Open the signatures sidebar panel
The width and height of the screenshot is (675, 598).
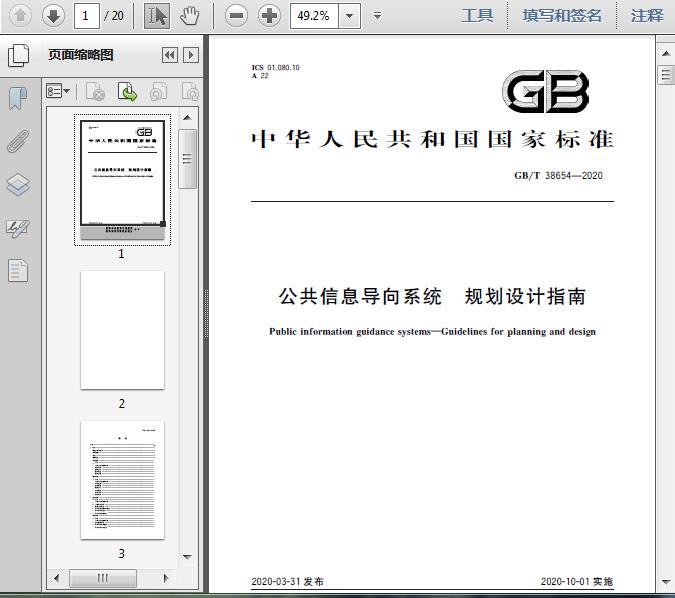[18, 228]
